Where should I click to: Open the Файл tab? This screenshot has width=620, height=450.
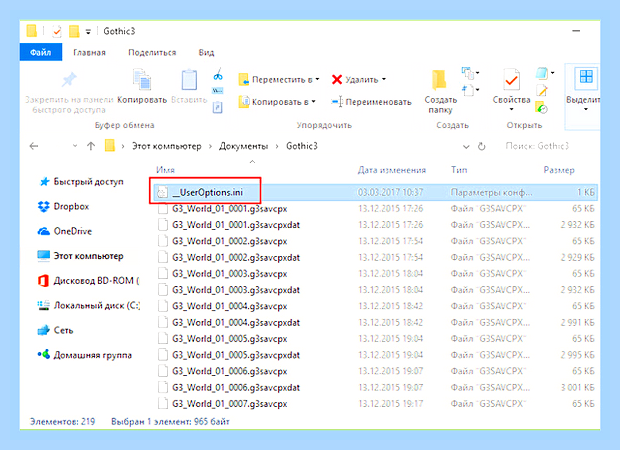(x=41, y=52)
